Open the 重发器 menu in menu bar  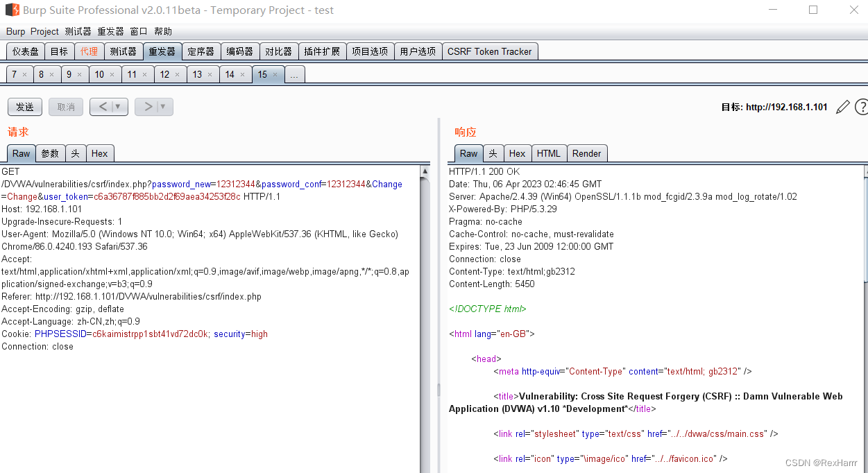pos(110,31)
